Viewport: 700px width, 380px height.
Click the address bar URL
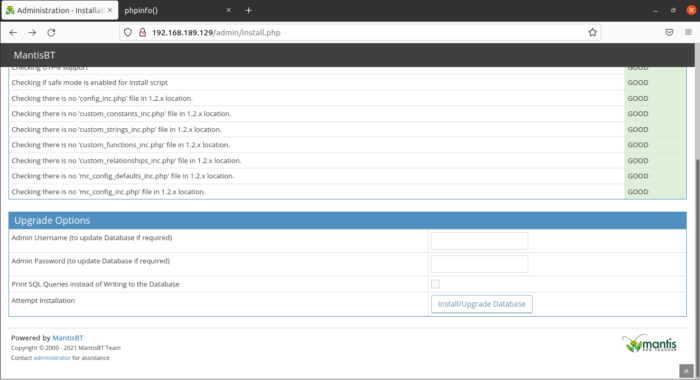tap(216, 33)
